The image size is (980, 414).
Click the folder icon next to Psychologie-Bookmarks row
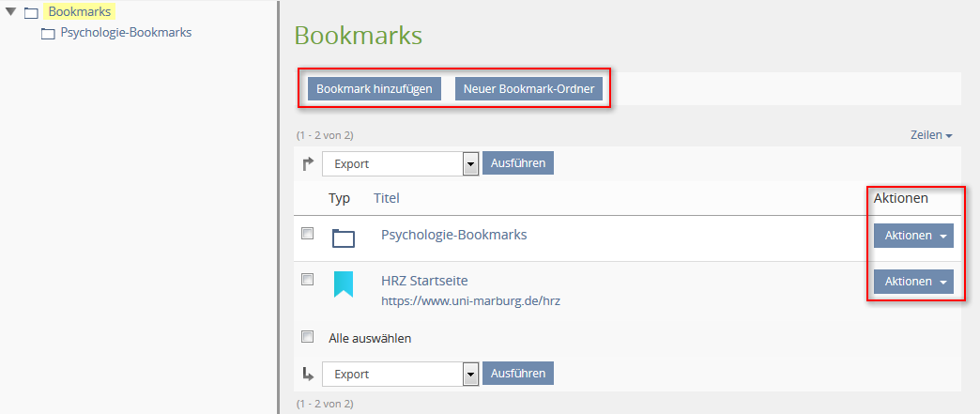pos(344,238)
